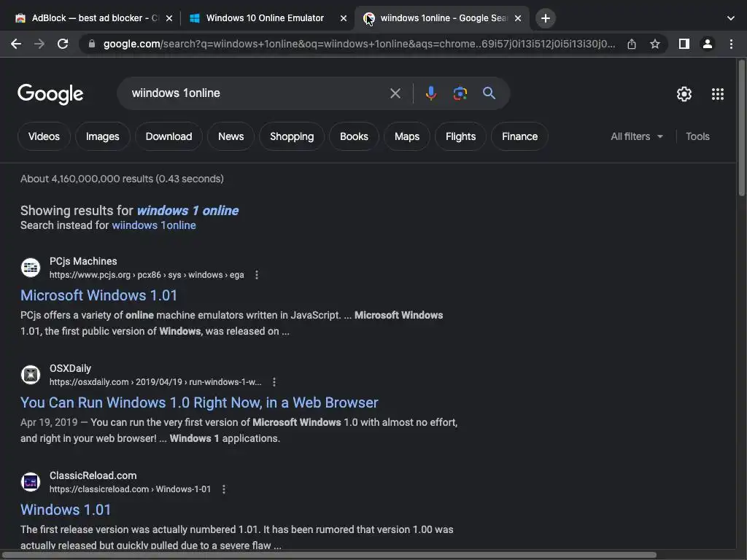Clear the Google search box
Screen dimensions: 747x560
(x=395, y=93)
